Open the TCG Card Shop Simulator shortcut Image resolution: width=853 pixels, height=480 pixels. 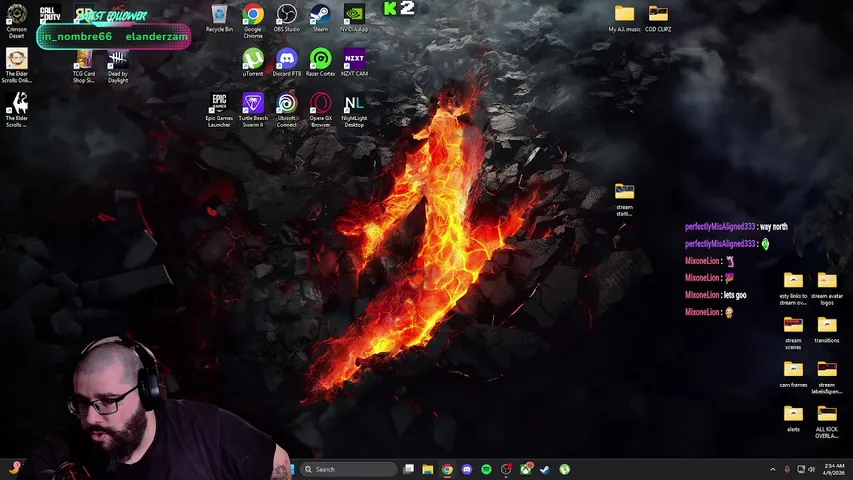pos(84,66)
